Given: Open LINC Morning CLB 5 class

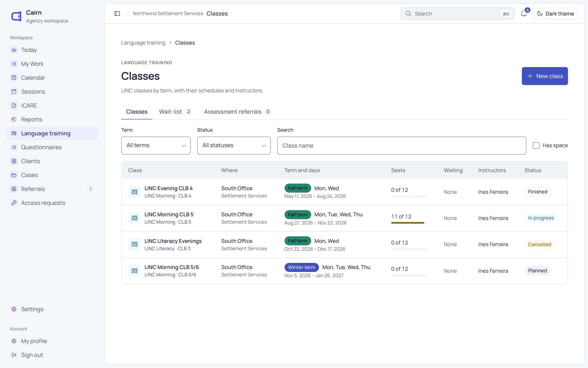Looking at the screenshot, I should (x=169, y=214).
